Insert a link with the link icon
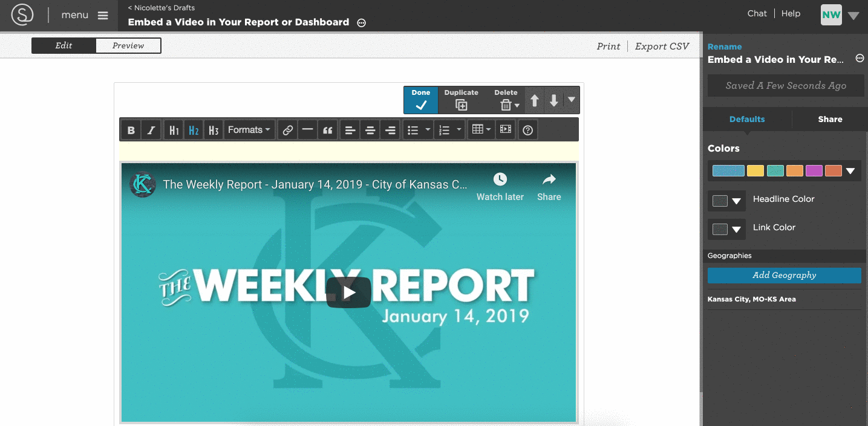This screenshot has height=426, width=868. click(288, 130)
